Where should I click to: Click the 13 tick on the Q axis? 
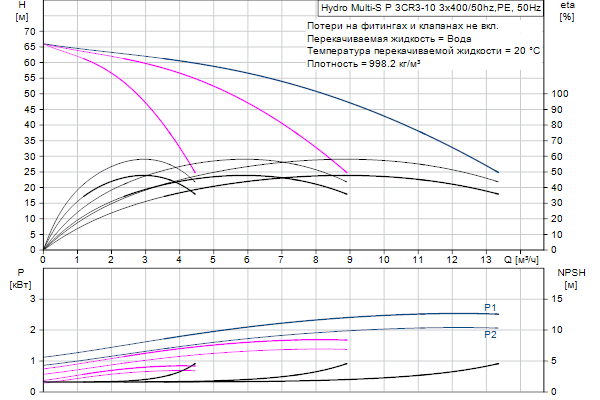(485, 259)
